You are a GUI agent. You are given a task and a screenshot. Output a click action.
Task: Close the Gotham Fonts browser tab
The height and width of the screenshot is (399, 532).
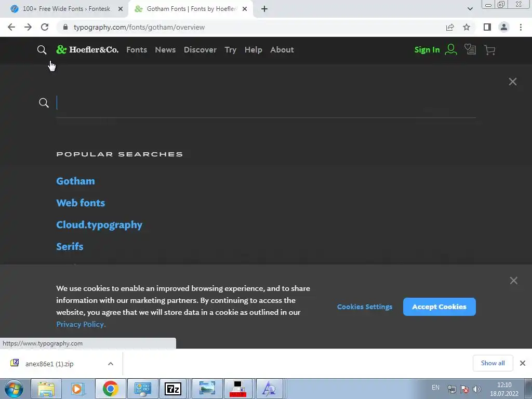tap(245, 9)
